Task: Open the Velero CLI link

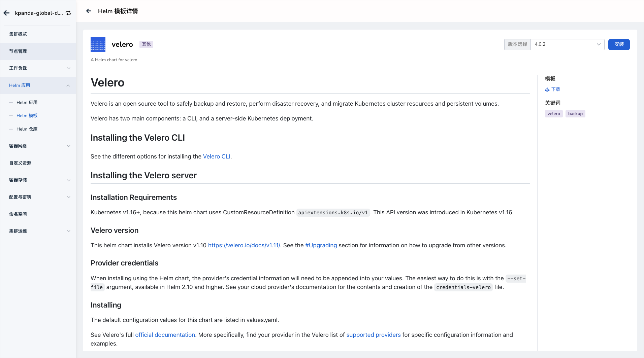Action: [x=217, y=156]
